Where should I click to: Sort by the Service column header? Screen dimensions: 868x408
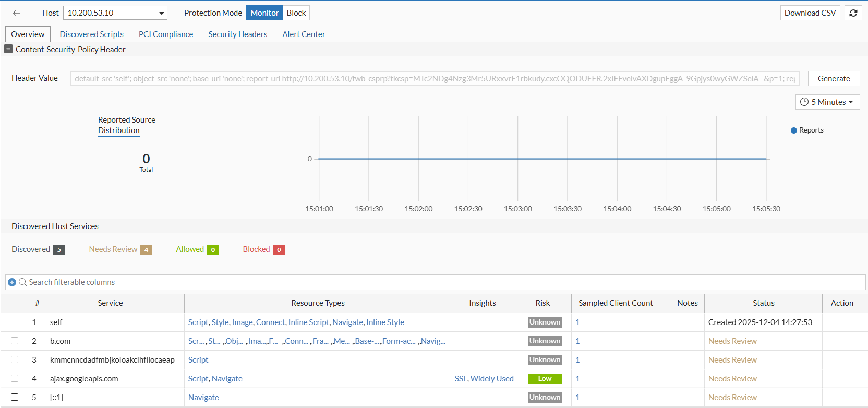(110, 303)
